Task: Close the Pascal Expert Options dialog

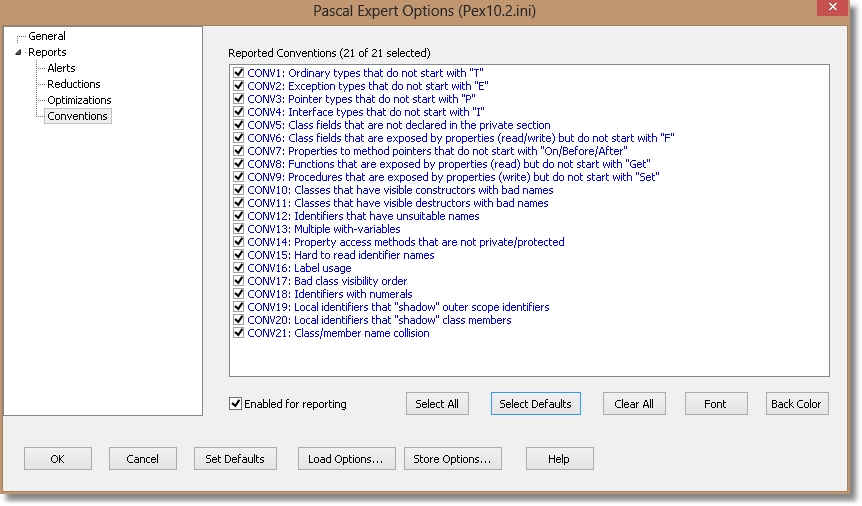Action: tap(833, 7)
